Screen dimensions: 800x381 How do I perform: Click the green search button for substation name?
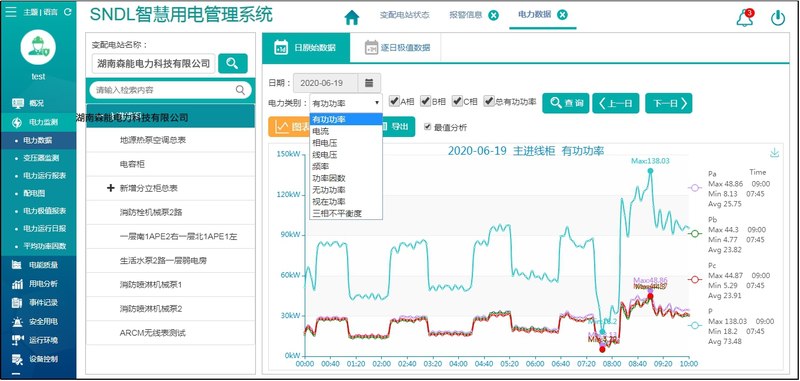pyautogui.click(x=233, y=63)
